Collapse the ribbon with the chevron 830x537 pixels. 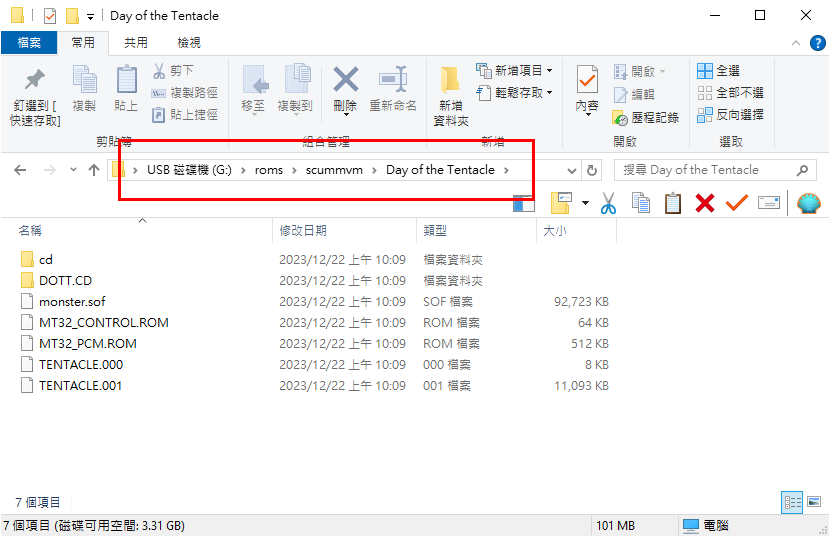pyautogui.click(x=796, y=43)
